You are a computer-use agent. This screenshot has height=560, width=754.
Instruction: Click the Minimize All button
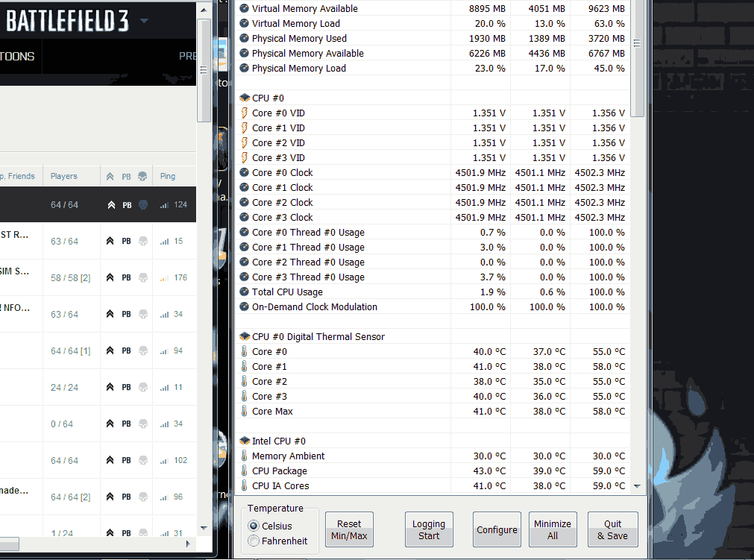click(x=553, y=529)
